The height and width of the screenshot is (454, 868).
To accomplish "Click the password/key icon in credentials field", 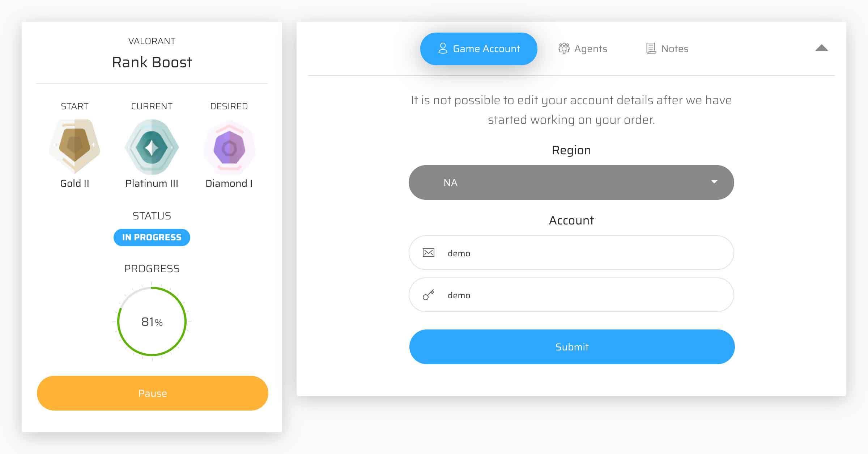I will coord(429,295).
